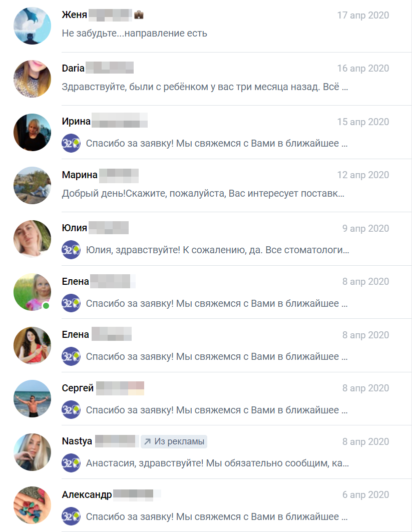Open Женя's avatar with the blue hand

tap(32, 26)
